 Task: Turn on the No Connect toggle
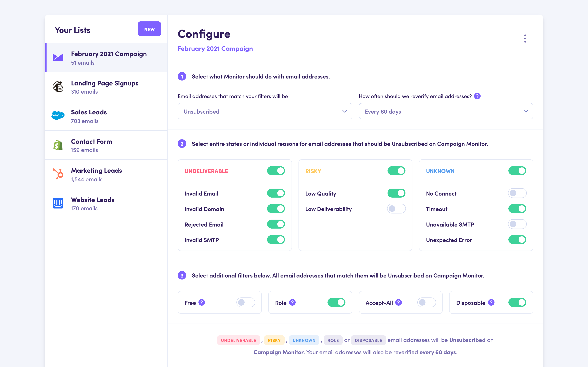517,193
